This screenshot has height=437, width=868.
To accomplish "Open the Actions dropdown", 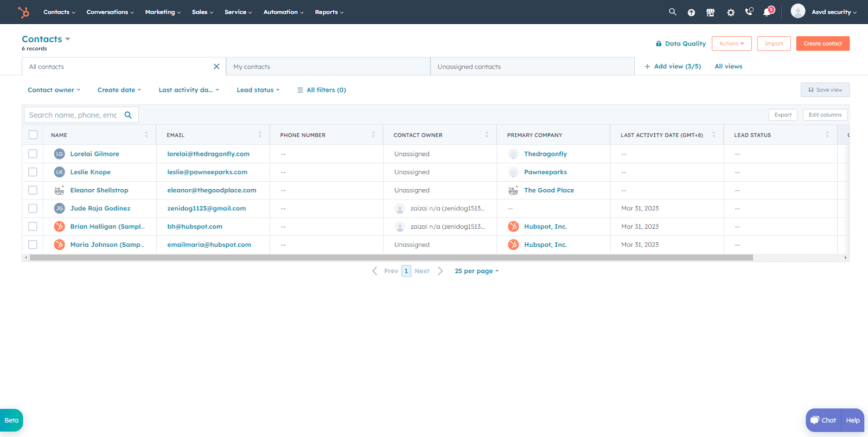I will point(731,43).
